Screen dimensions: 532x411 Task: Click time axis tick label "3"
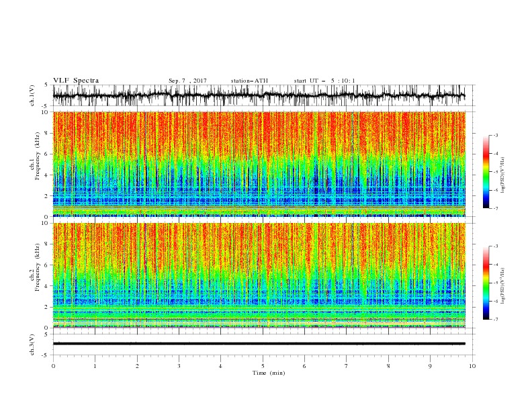point(179,366)
